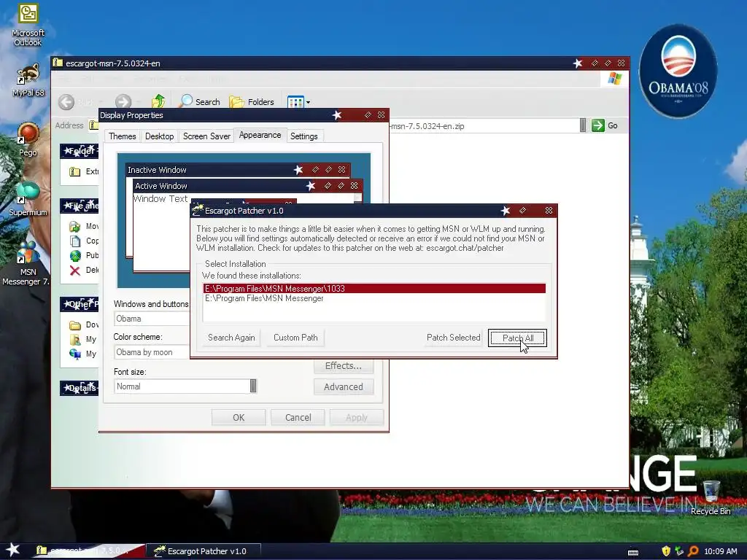This screenshot has width=747, height=560.
Task: Open the Start menu star button
Action: (13, 550)
